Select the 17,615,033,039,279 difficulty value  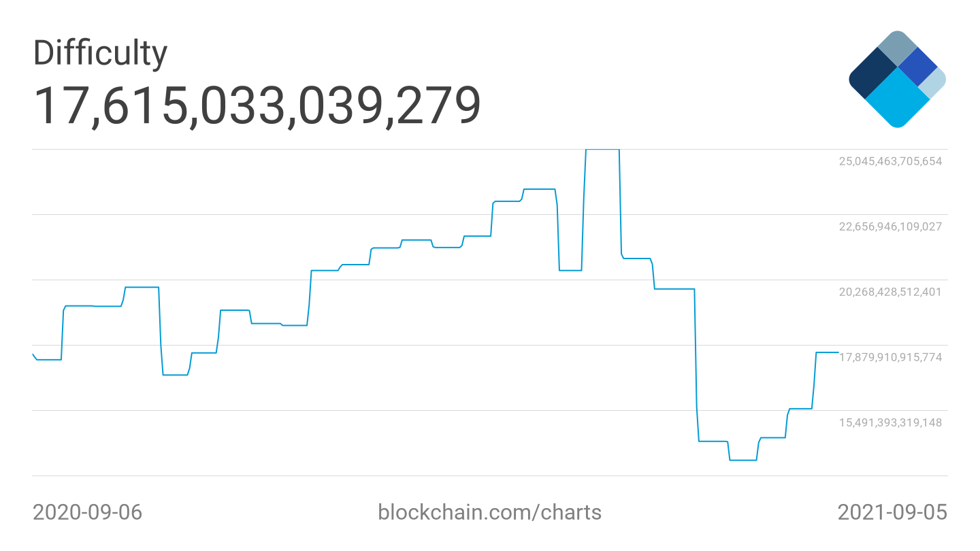[x=257, y=106]
